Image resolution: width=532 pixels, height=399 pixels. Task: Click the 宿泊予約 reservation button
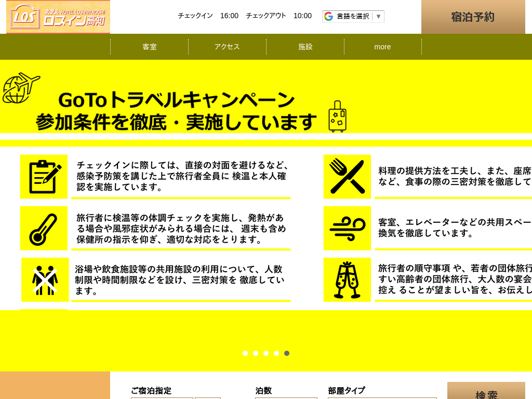click(x=473, y=17)
